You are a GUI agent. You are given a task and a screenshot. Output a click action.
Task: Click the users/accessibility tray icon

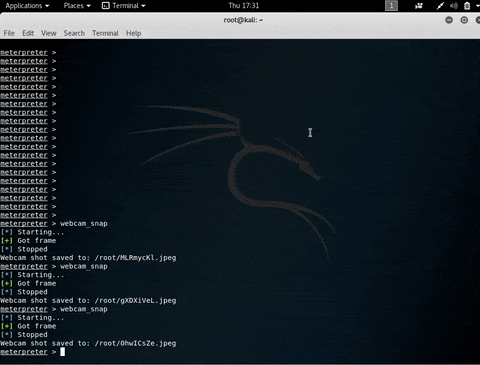(x=419, y=6)
